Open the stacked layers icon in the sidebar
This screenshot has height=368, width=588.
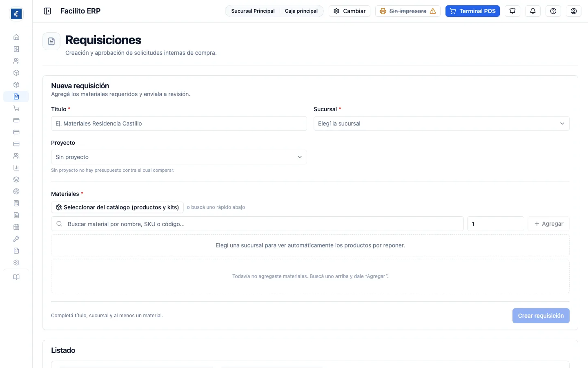[16, 180]
